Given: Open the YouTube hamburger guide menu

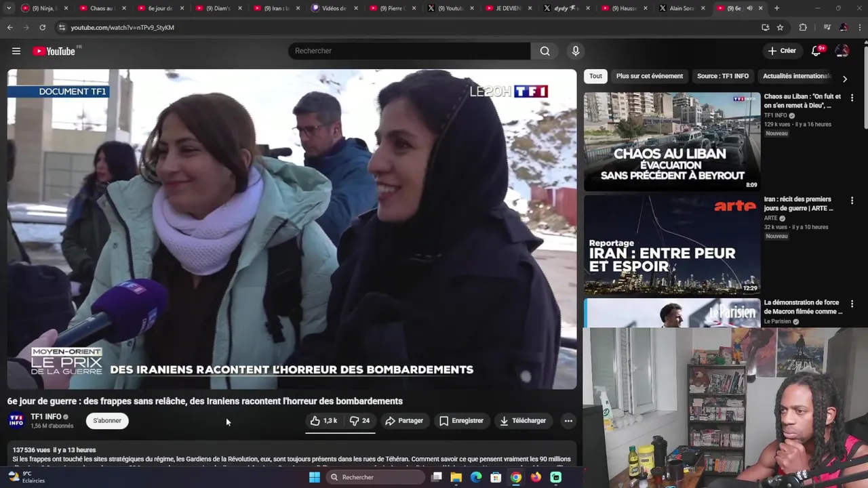Looking at the screenshot, I should (16, 51).
